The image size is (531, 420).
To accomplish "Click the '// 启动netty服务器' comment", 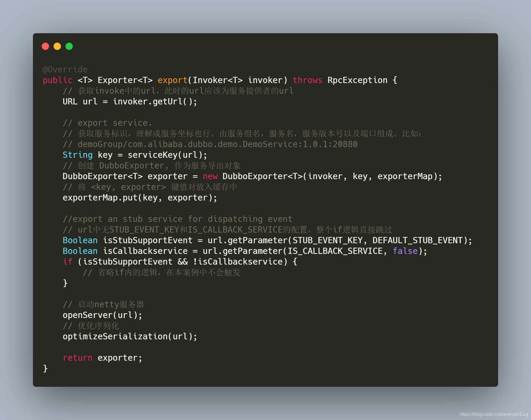I will (x=104, y=304).
